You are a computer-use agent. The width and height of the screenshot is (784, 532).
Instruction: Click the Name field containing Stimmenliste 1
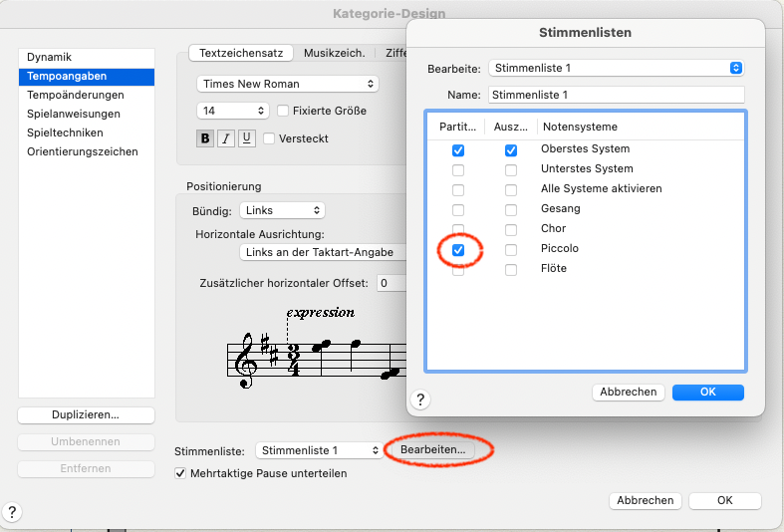click(x=617, y=95)
